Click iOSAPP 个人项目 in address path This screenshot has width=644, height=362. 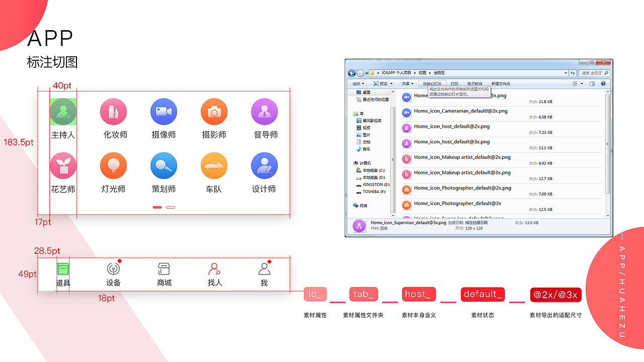pyautogui.click(x=396, y=73)
